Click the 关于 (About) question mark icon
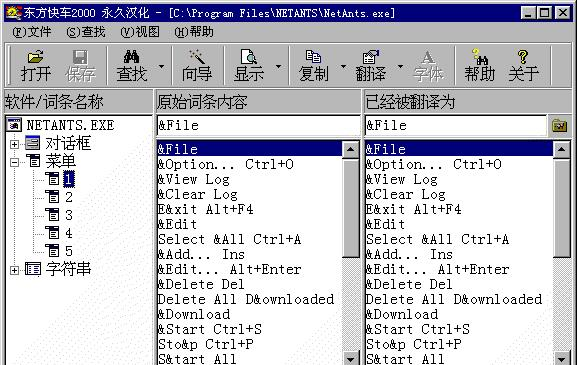 (523, 57)
